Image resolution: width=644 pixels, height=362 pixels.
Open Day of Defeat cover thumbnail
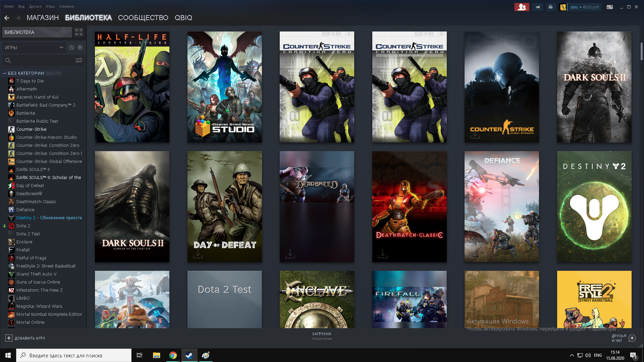(225, 206)
